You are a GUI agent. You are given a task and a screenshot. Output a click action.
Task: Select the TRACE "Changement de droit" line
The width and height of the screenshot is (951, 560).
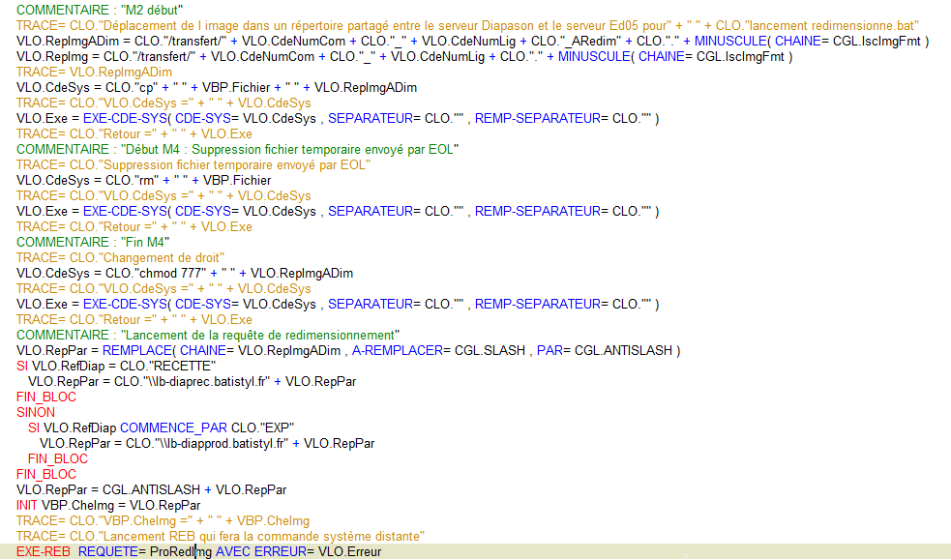tap(121, 257)
